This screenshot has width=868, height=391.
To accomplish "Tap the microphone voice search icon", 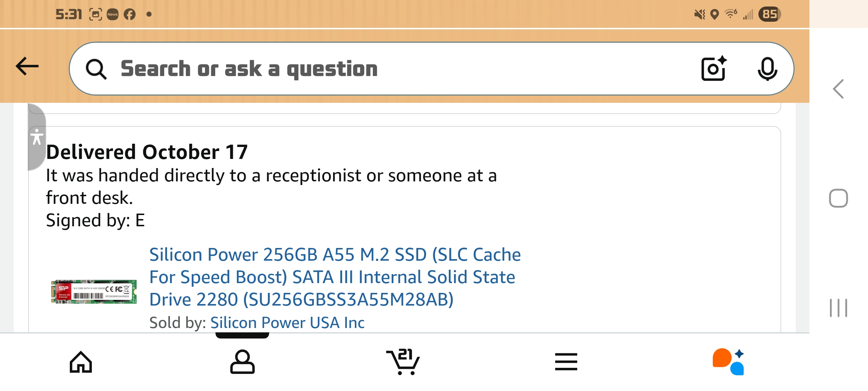I will point(767,68).
